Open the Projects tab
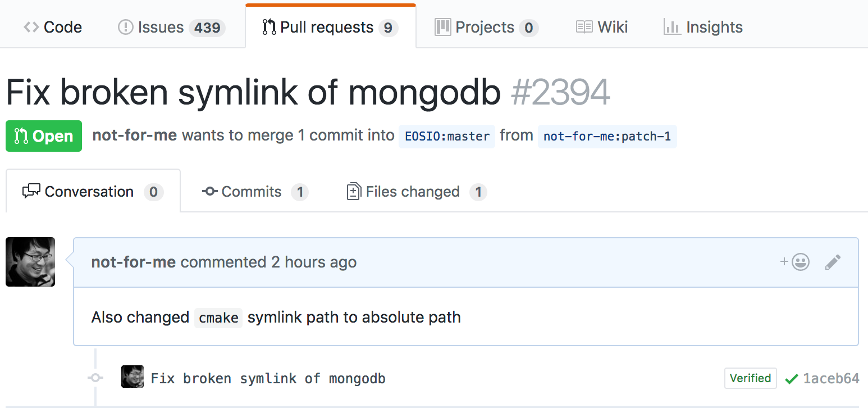 486,27
